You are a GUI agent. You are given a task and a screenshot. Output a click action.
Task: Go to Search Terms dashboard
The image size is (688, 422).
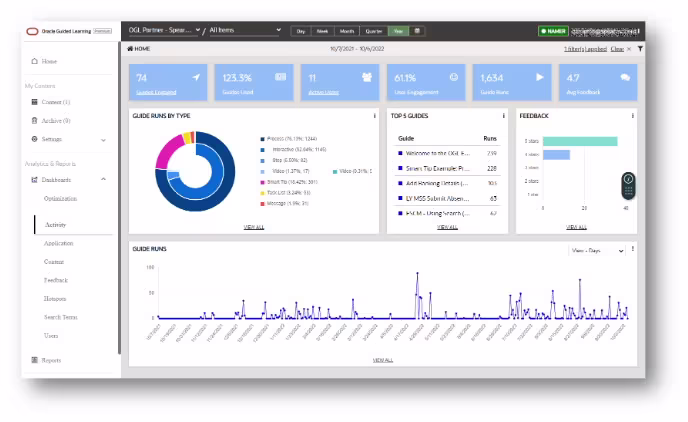pyautogui.click(x=60, y=317)
